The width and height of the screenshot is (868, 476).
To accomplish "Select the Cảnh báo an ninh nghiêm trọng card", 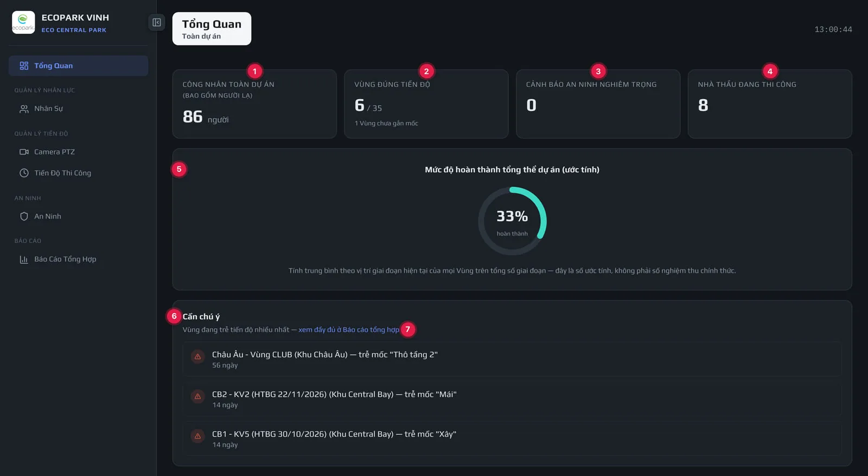I will (598, 104).
